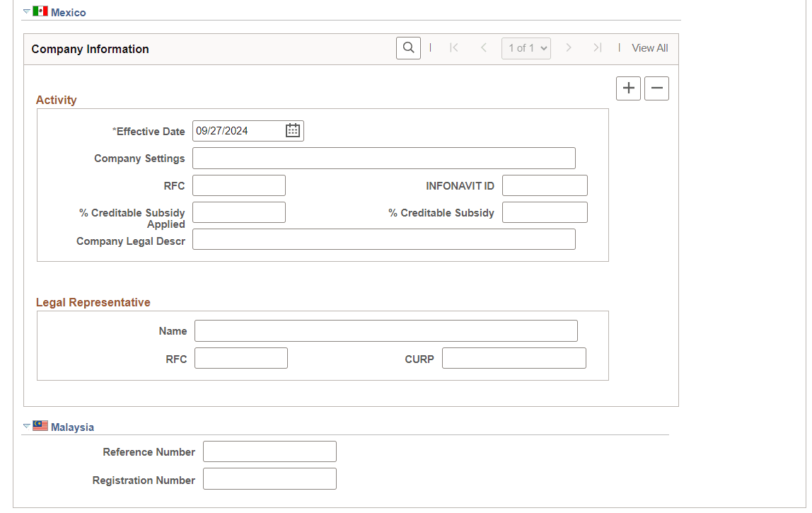Screen dimensions: 812x513
Task: Open the calendar picker for Effective Date
Action: tap(292, 130)
